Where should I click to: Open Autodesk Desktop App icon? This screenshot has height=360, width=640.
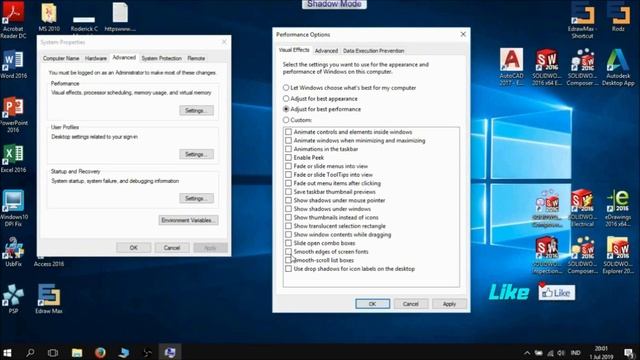tap(618, 67)
